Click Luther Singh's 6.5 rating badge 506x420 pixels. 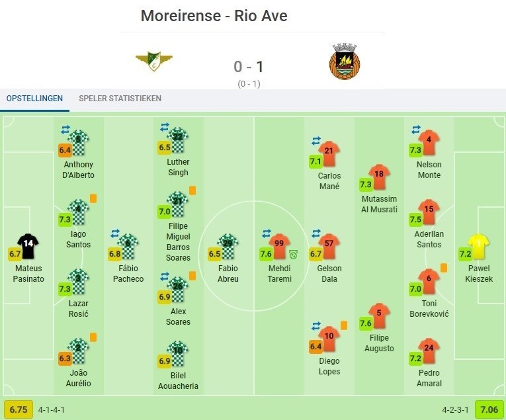(165, 147)
